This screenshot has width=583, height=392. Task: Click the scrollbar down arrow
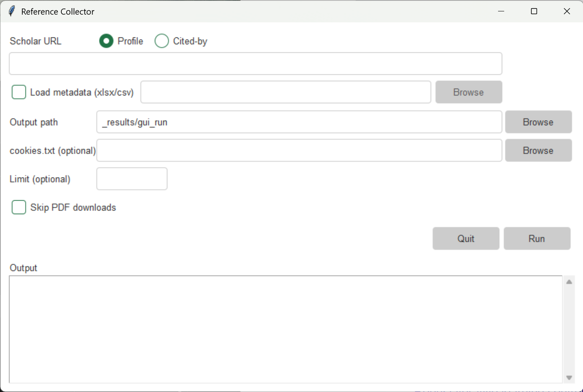click(570, 377)
